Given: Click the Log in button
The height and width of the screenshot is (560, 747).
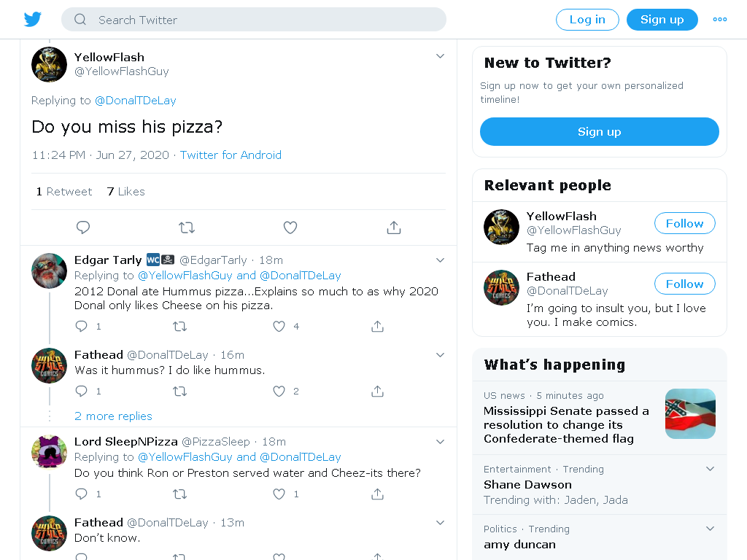Looking at the screenshot, I should click(x=587, y=20).
